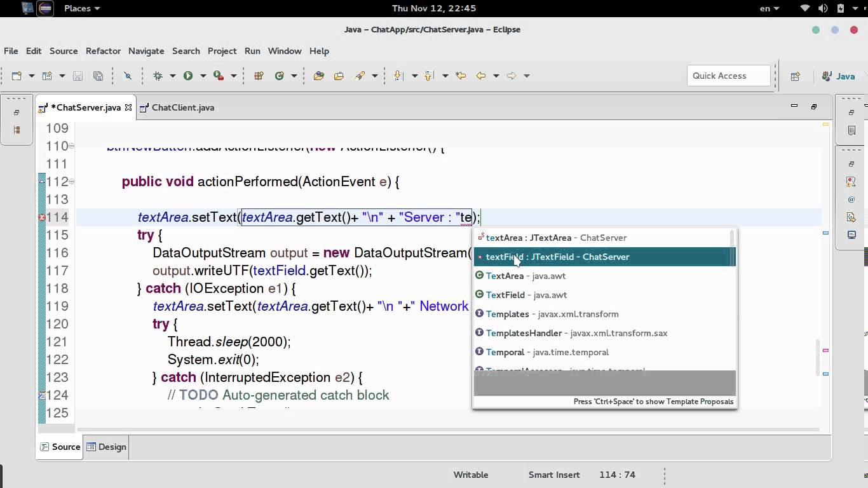This screenshot has height=488, width=868.
Task: Save the current file with Save icon
Action: coord(78,76)
